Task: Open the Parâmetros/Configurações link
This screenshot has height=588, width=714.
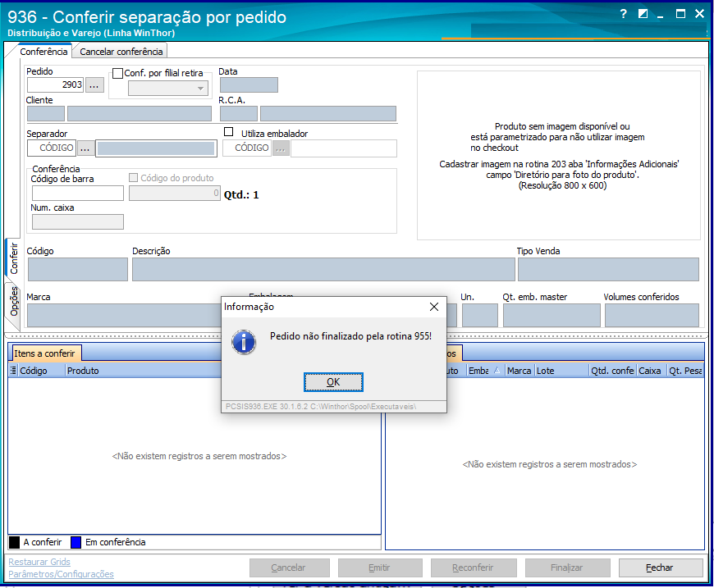Action: click(x=61, y=574)
